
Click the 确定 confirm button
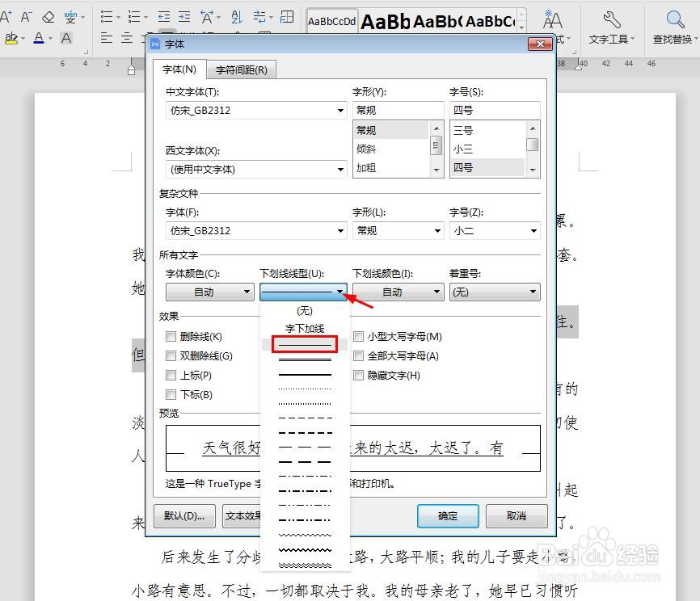point(448,516)
